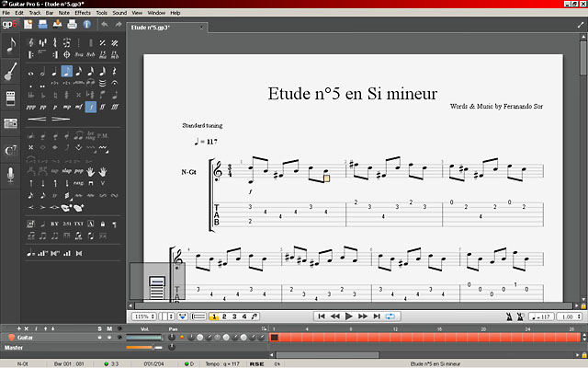Click the fermata symbol
The image size is (588, 368).
coord(114,83)
